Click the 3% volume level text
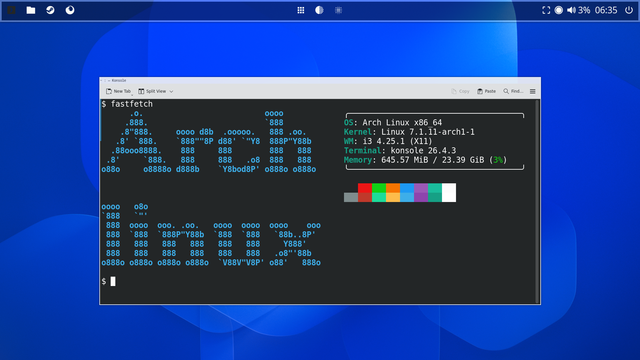 click(x=584, y=10)
